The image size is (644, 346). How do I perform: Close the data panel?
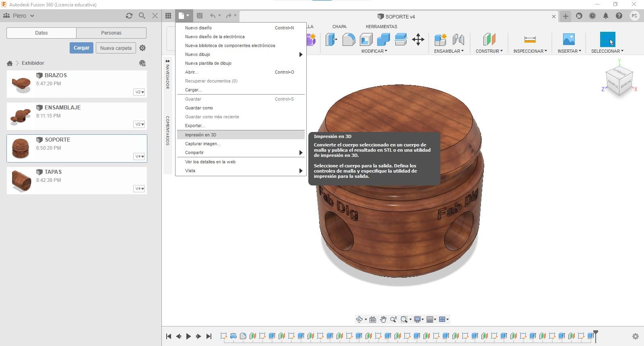[x=155, y=16]
